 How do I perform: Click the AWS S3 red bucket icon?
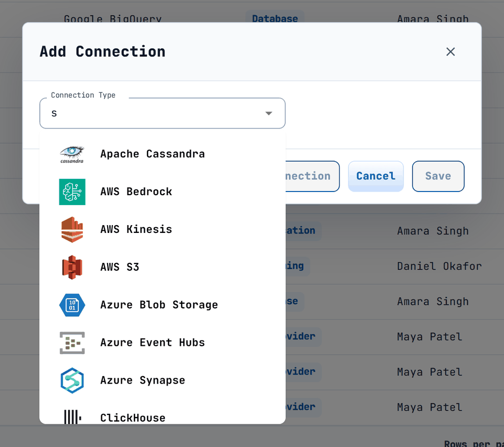pyautogui.click(x=72, y=267)
